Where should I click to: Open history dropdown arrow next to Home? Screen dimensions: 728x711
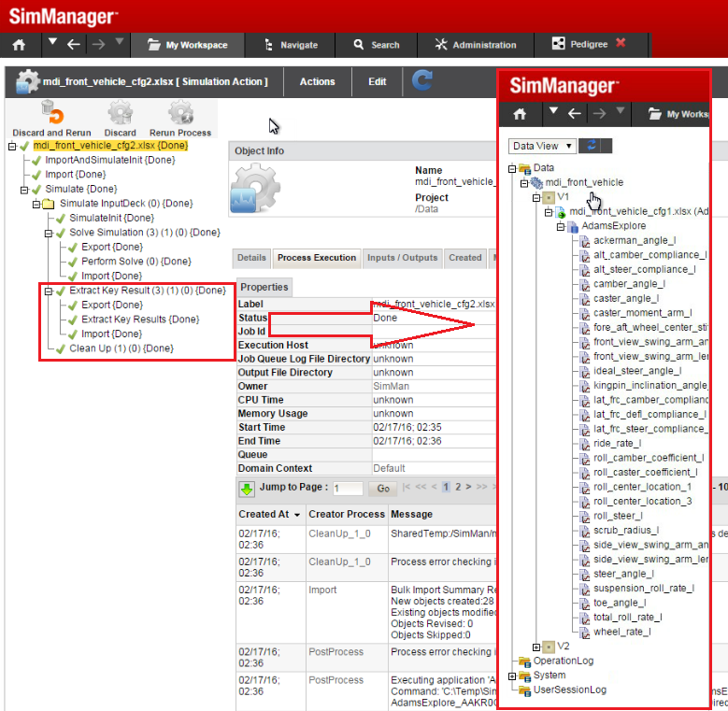tap(52, 42)
